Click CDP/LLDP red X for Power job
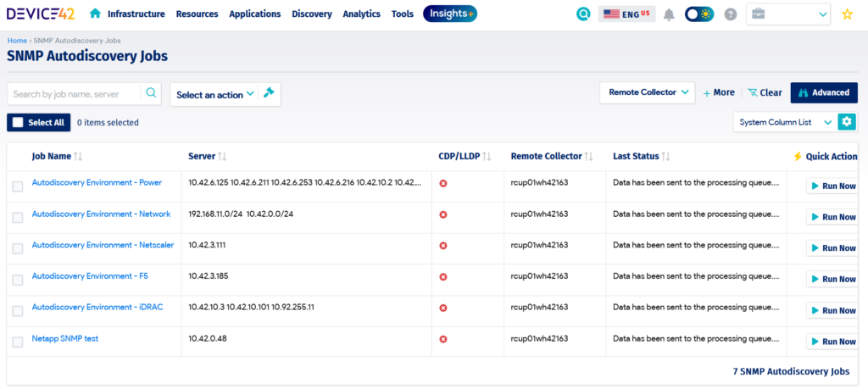Screen dimensions: 868x389 pos(442,183)
